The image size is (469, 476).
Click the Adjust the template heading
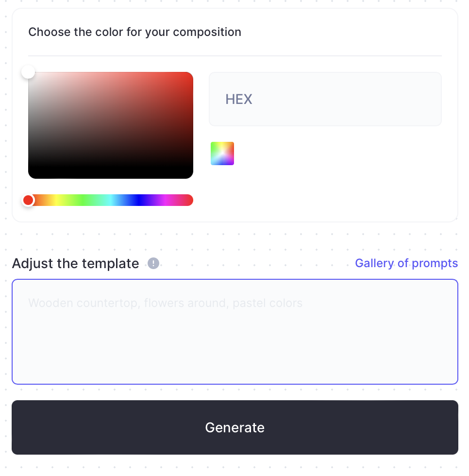tap(75, 263)
